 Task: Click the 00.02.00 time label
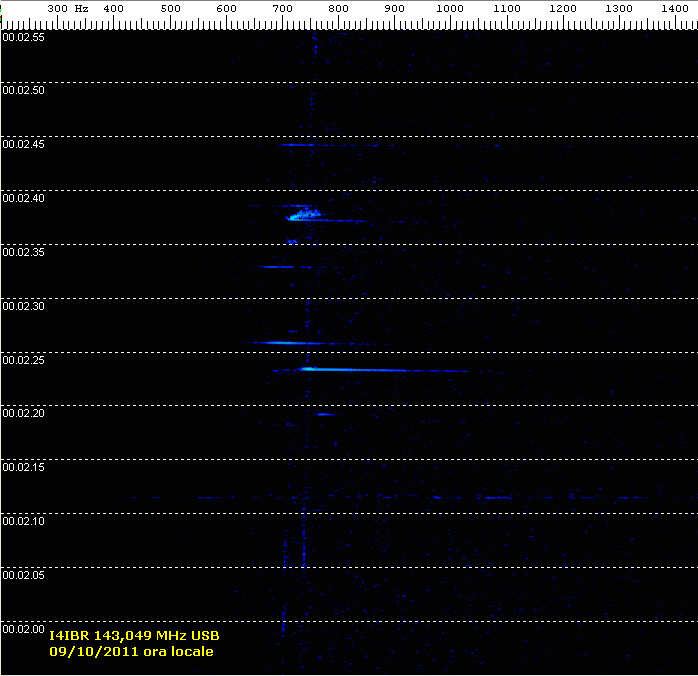coord(24,629)
